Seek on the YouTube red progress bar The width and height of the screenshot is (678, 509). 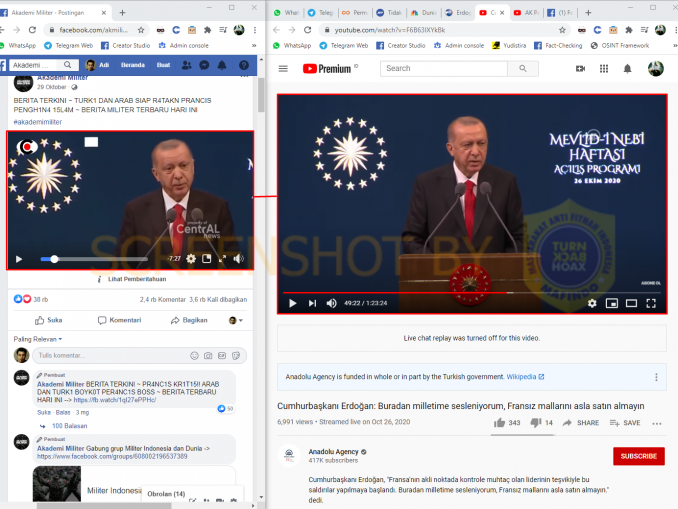472,293
